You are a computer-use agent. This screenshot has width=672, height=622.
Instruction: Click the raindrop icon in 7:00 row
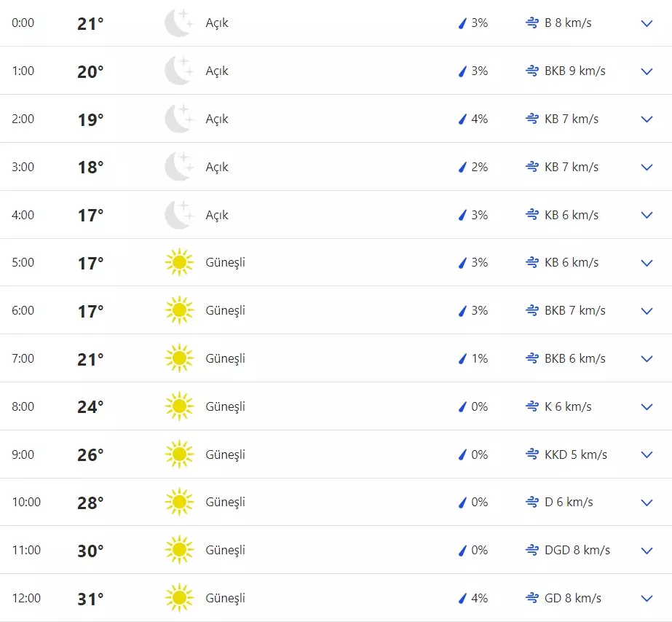pyautogui.click(x=462, y=358)
